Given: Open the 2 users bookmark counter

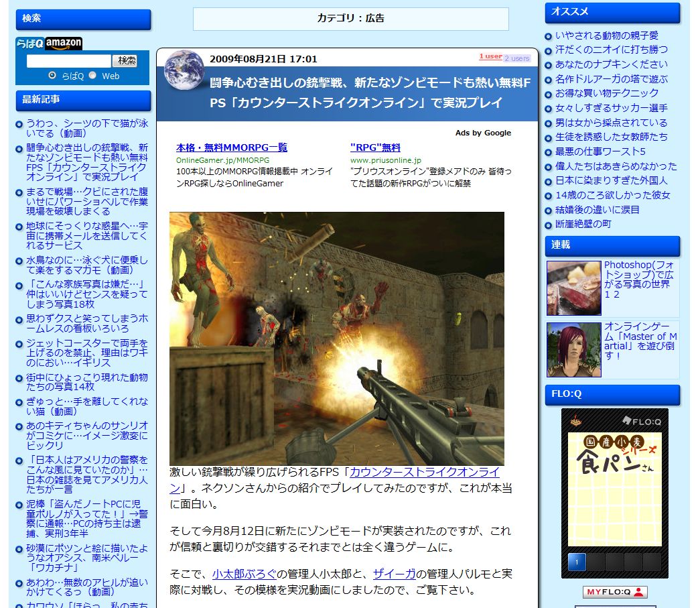Looking at the screenshot, I should point(517,58).
